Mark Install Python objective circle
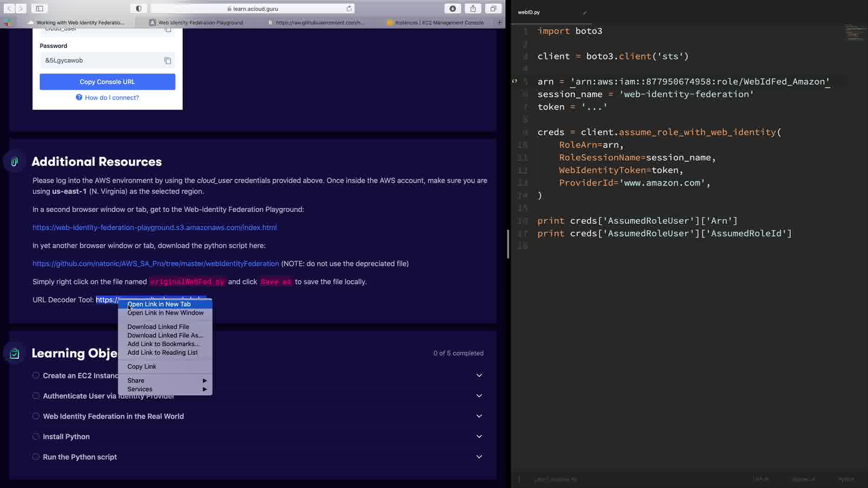 coord(36,436)
